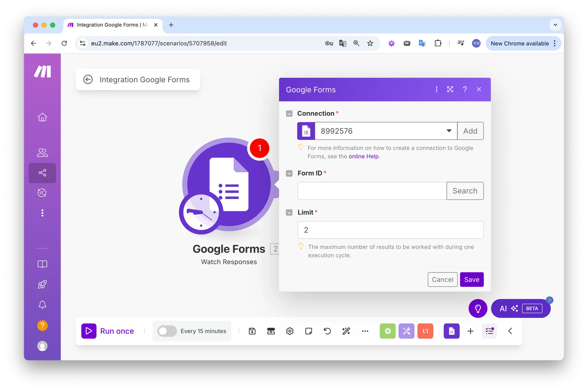
Task: Open Team icon in the sidebar
Action: (x=42, y=153)
